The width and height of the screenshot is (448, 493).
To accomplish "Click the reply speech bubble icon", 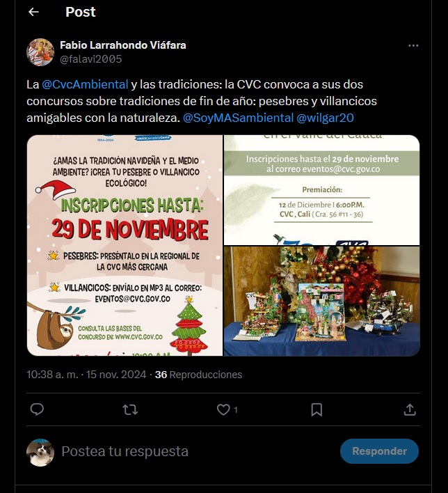I will coord(37,409).
